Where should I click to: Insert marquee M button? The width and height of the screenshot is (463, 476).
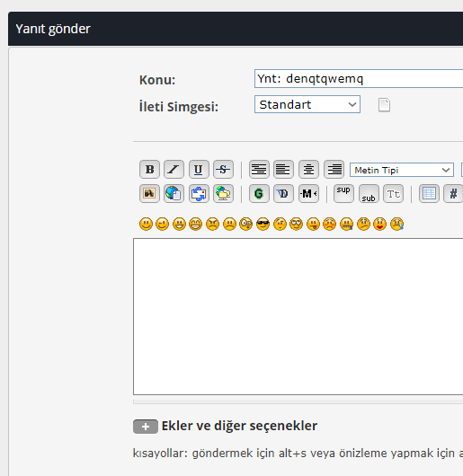click(308, 193)
